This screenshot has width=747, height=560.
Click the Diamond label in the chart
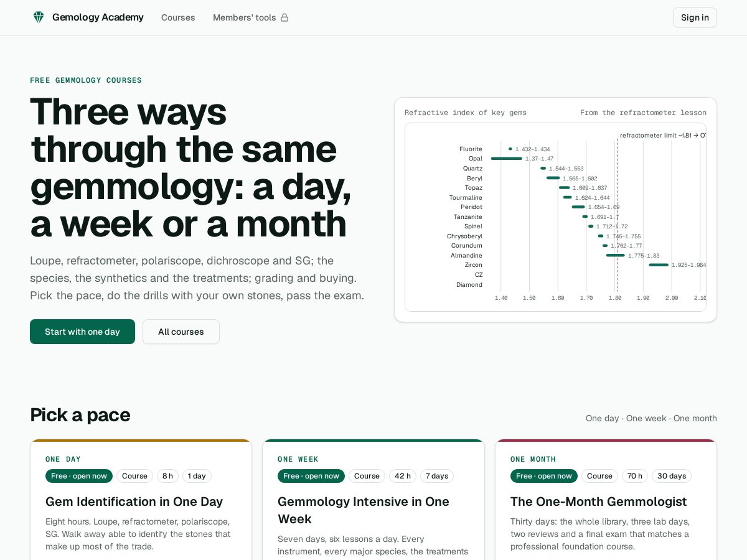(x=469, y=284)
